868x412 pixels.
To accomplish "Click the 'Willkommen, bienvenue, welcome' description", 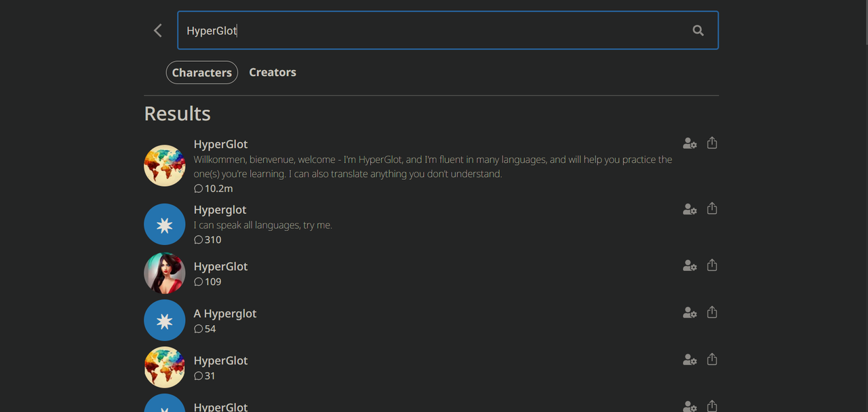I will click(x=433, y=166).
